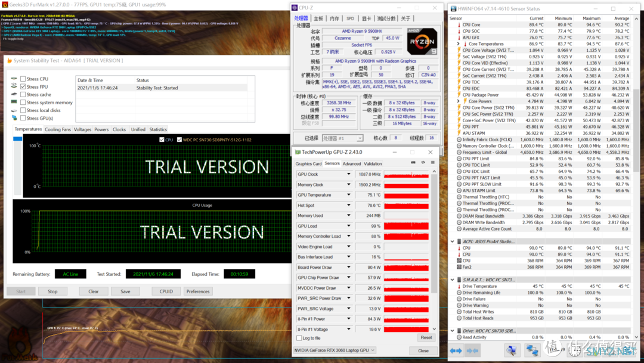Click Save button in AIDA64
This screenshot has height=363, width=644.
[125, 291]
